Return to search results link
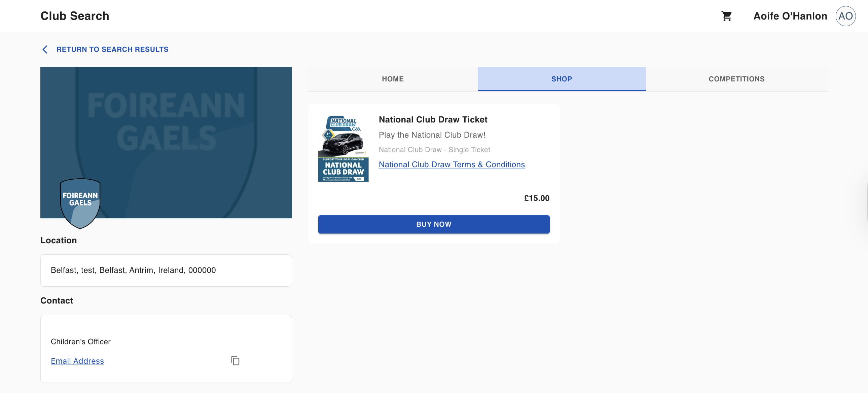 pyautogui.click(x=112, y=49)
